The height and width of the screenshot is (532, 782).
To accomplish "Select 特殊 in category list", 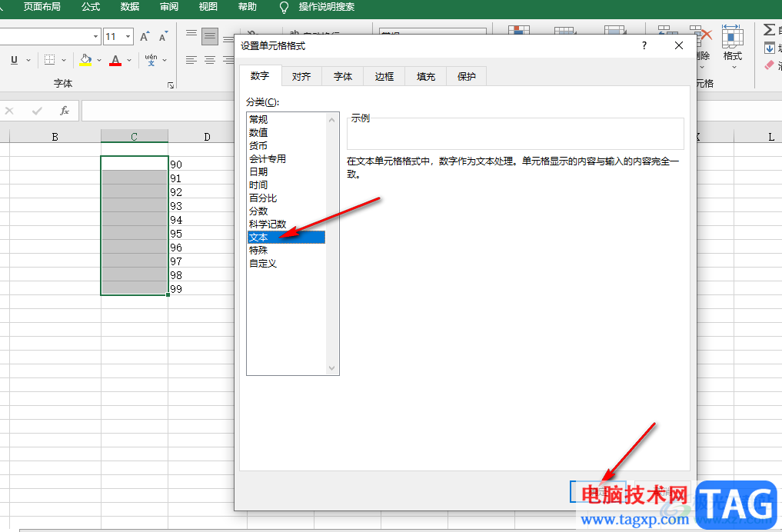I will point(286,251).
